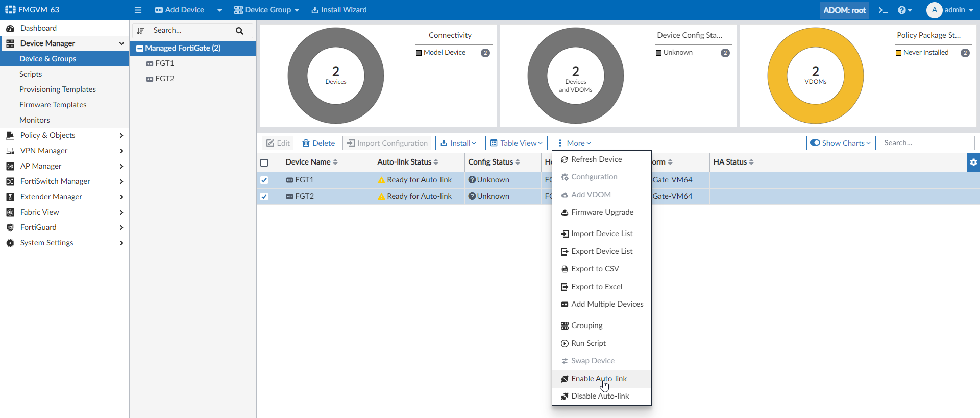Click the AP Manager sidebar icon
980x418 pixels.
tap(10, 166)
